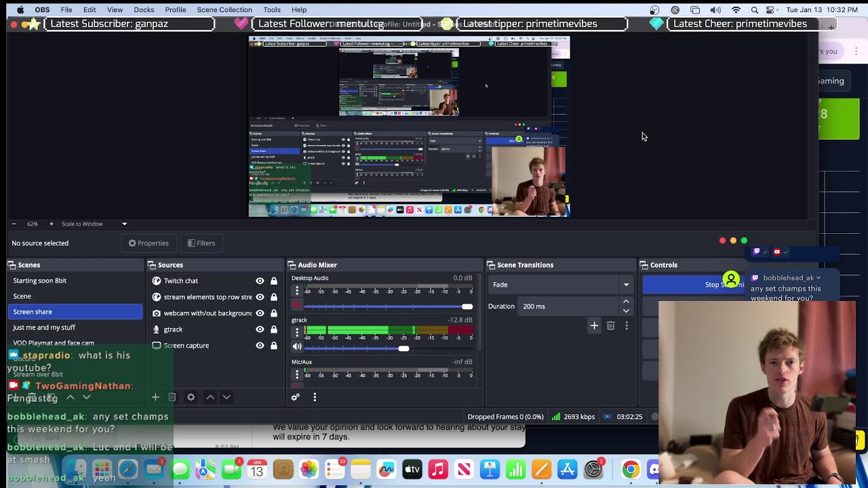868x488 pixels.
Task: Toggle visibility of Screen capture source
Action: click(x=260, y=346)
